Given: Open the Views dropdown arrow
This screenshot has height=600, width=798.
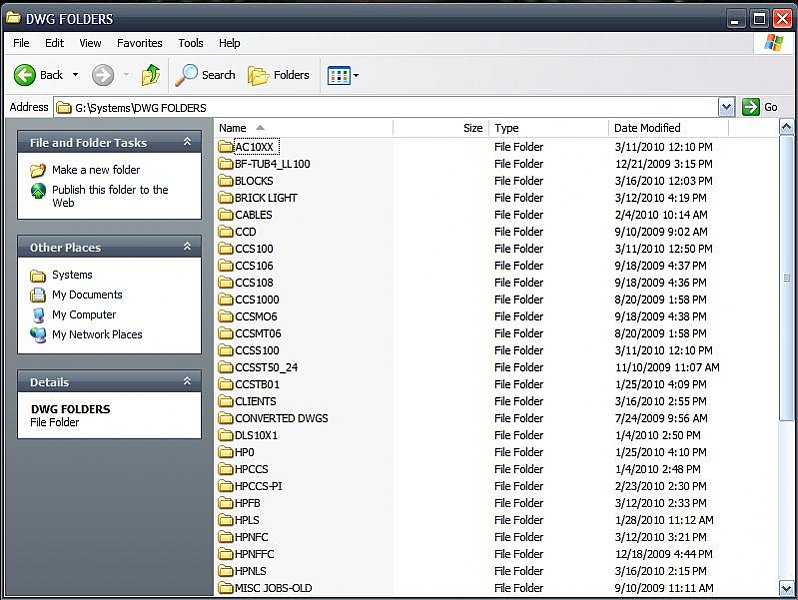Looking at the screenshot, I should (356, 76).
